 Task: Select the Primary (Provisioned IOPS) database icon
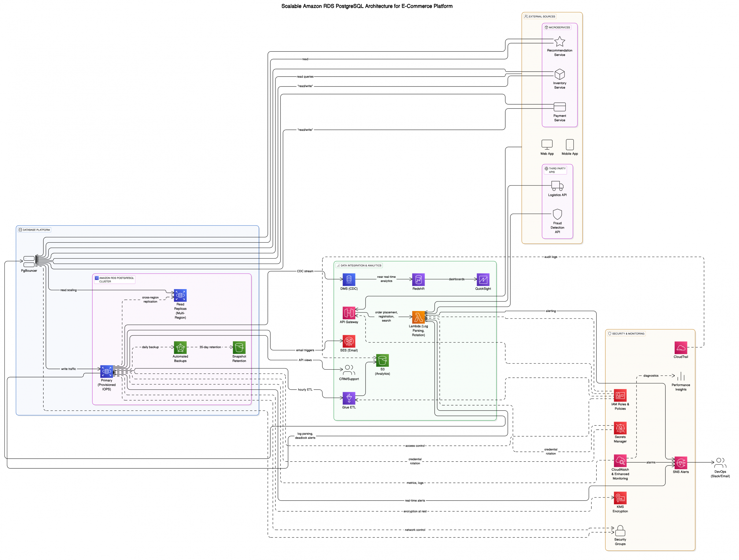pyautogui.click(x=106, y=371)
